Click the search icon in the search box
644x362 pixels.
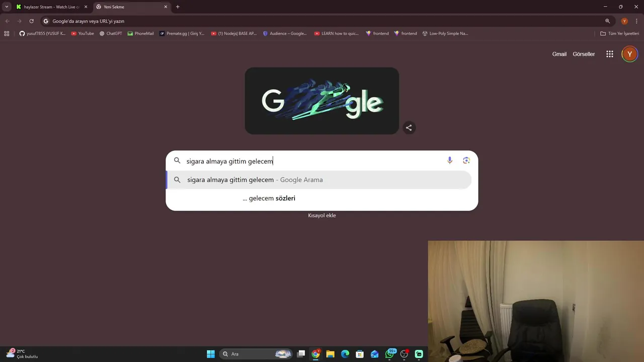[177, 161]
